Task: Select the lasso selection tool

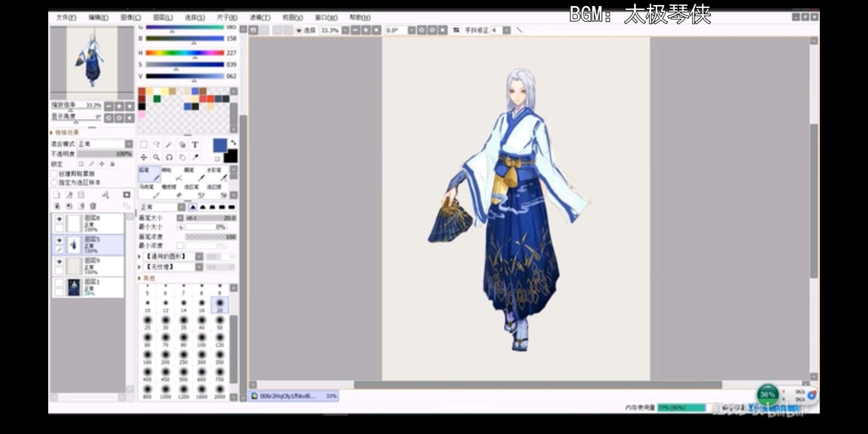Action: 156,145
